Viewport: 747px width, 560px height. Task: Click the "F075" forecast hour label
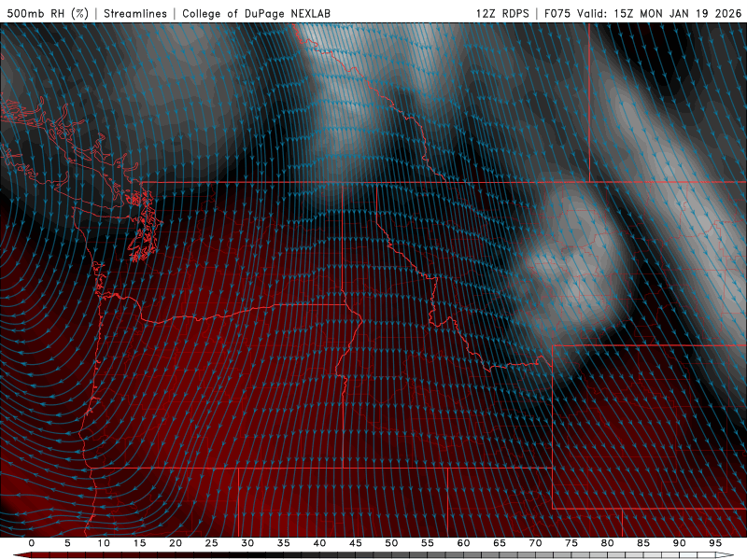pos(557,13)
